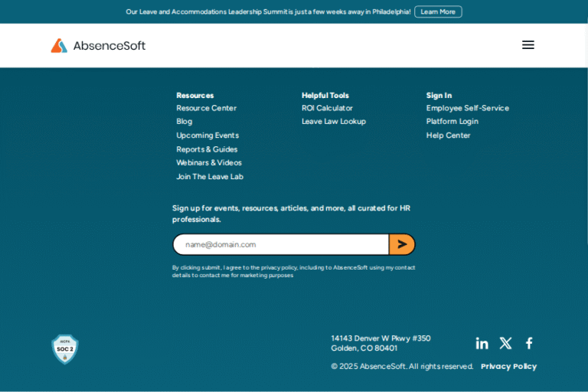Browse Webinars & Videos

pos(209,162)
